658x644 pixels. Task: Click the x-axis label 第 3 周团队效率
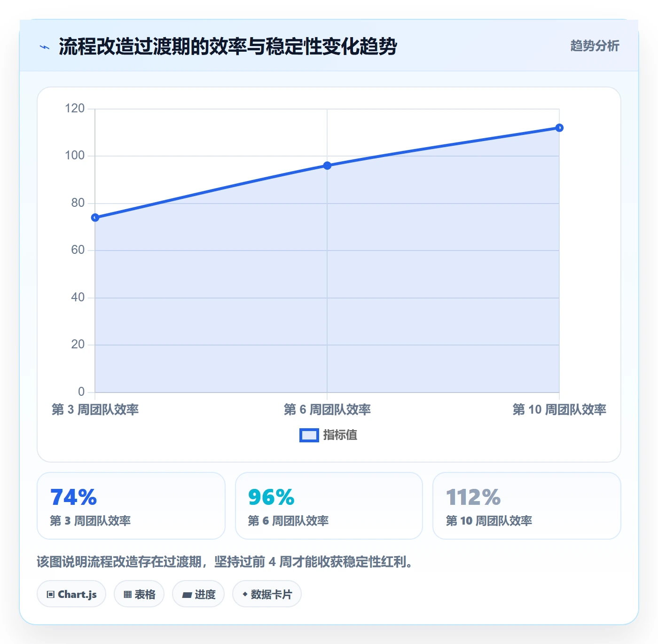(x=95, y=409)
